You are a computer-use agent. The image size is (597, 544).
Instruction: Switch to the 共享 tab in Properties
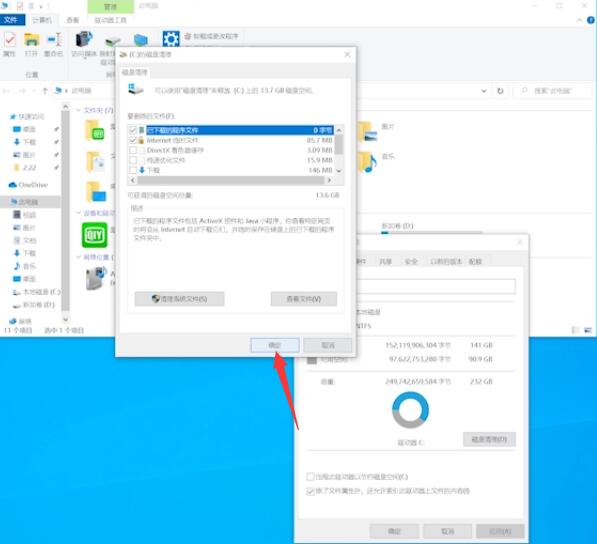tap(385, 262)
